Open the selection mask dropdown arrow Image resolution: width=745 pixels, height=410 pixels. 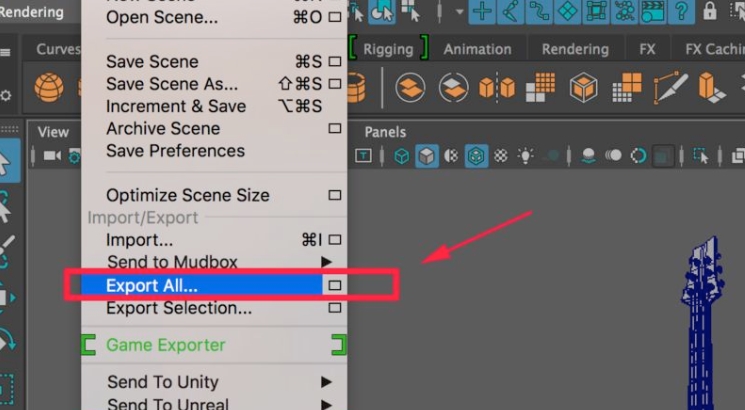tap(459, 11)
